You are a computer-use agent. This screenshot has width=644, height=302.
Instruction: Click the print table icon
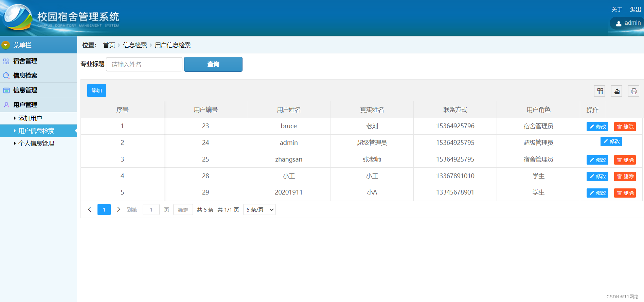633,91
